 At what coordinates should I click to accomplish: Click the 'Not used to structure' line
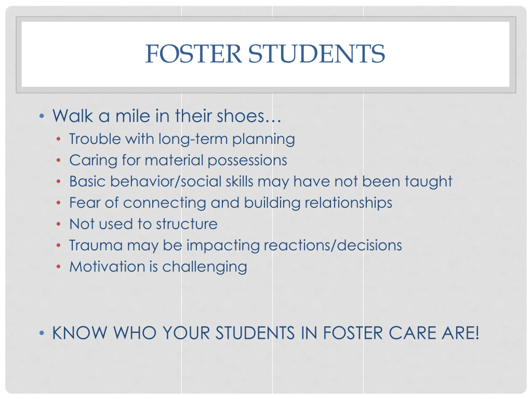click(143, 224)
